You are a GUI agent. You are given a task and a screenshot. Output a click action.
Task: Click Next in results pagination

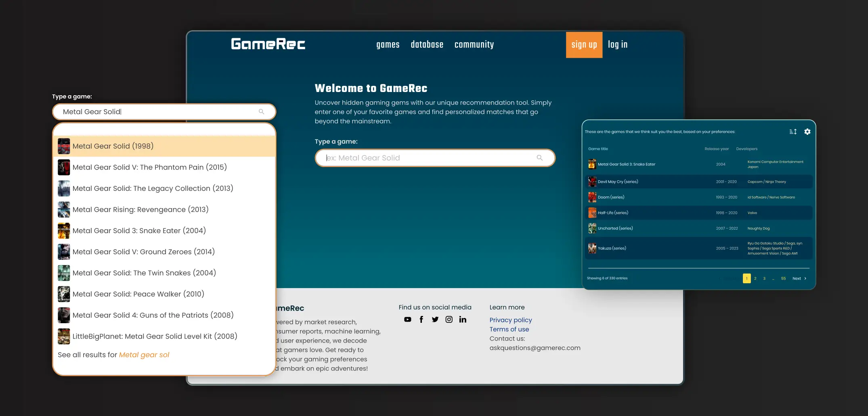[x=799, y=278]
